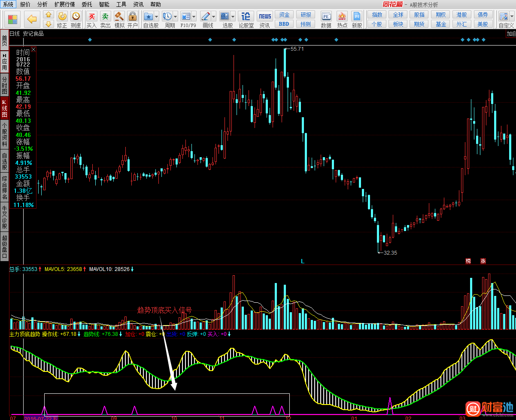Viewport: 516px width, 420px height.
Task: Open the 分析 menu
Action: (x=42, y=4)
